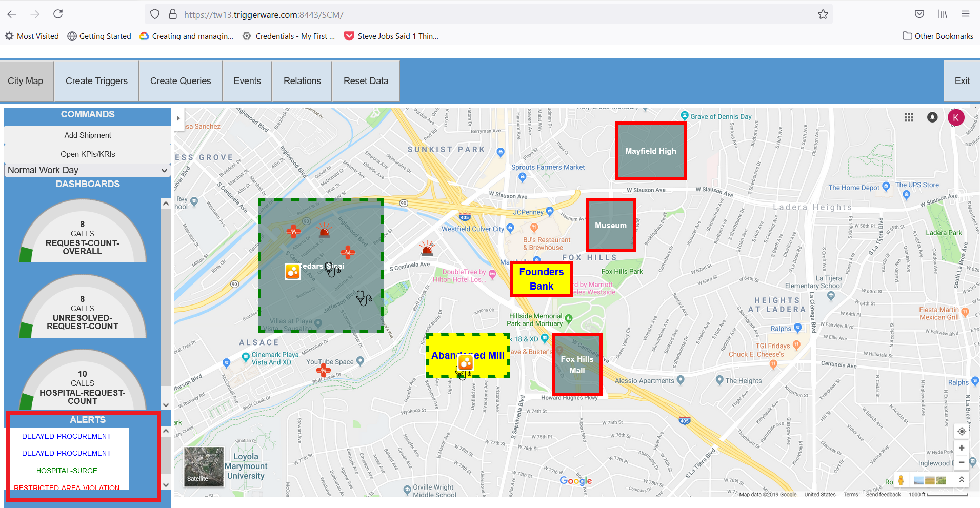Expand side panel arrow at map edge

pos(178,118)
